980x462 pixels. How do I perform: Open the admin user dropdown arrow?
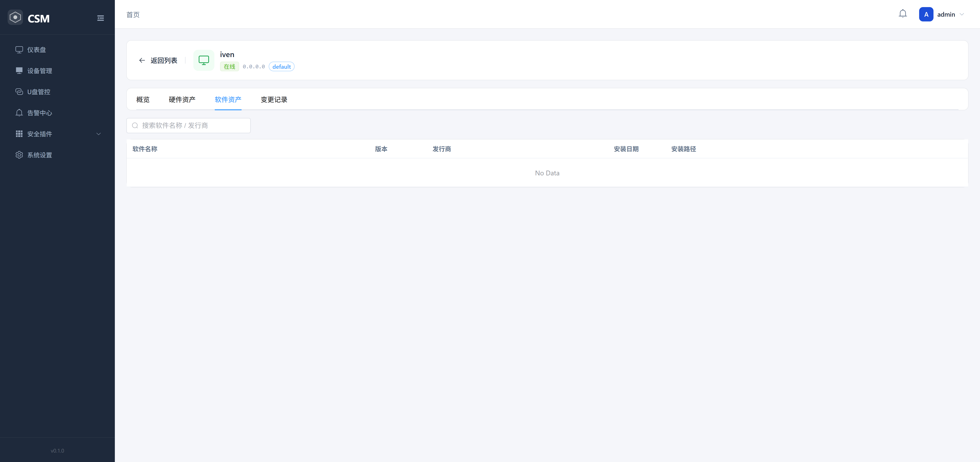962,15
